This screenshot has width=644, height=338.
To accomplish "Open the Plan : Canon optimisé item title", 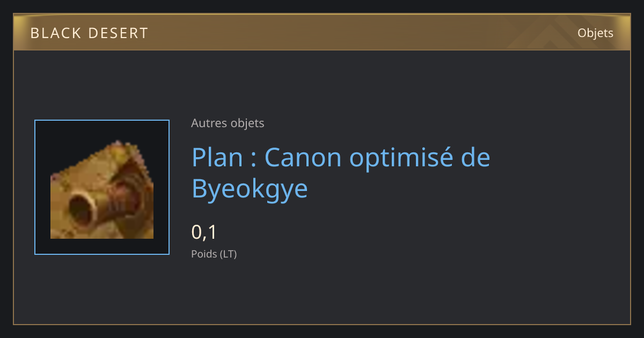I will click(341, 173).
